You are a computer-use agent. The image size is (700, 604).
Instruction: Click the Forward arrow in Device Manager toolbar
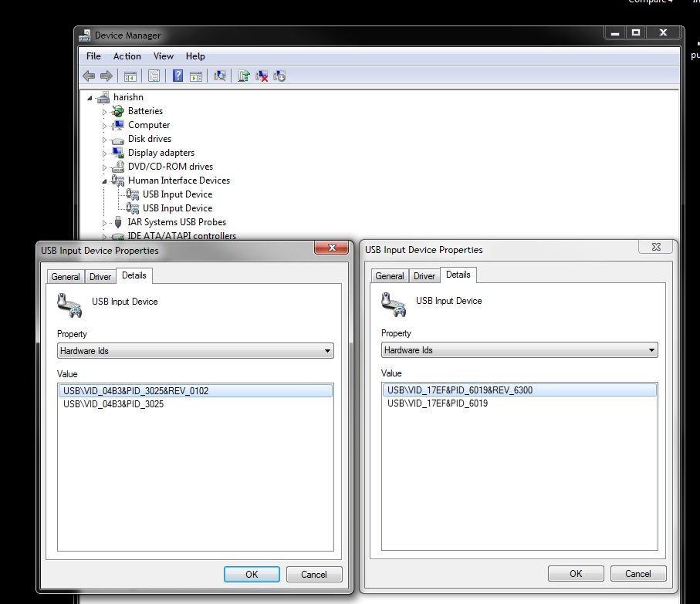pyautogui.click(x=107, y=76)
